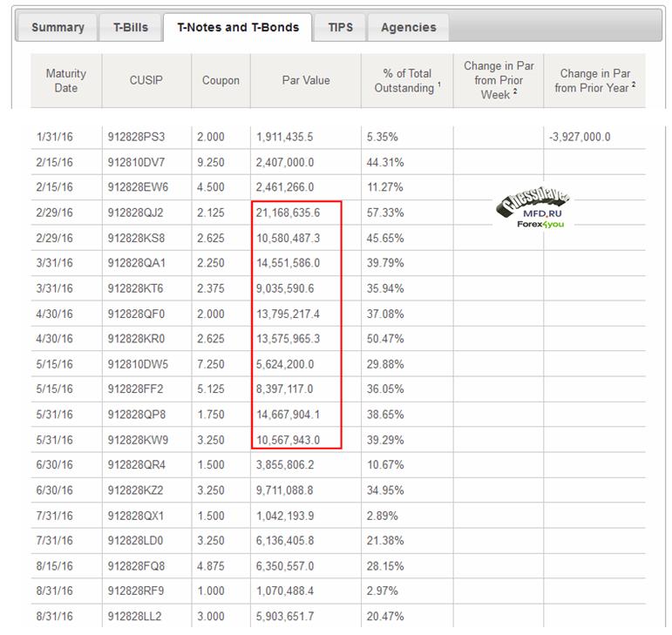This screenshot has height=635, width=672.
Task: Click the Coupon column header
Action: pos(221,81)
